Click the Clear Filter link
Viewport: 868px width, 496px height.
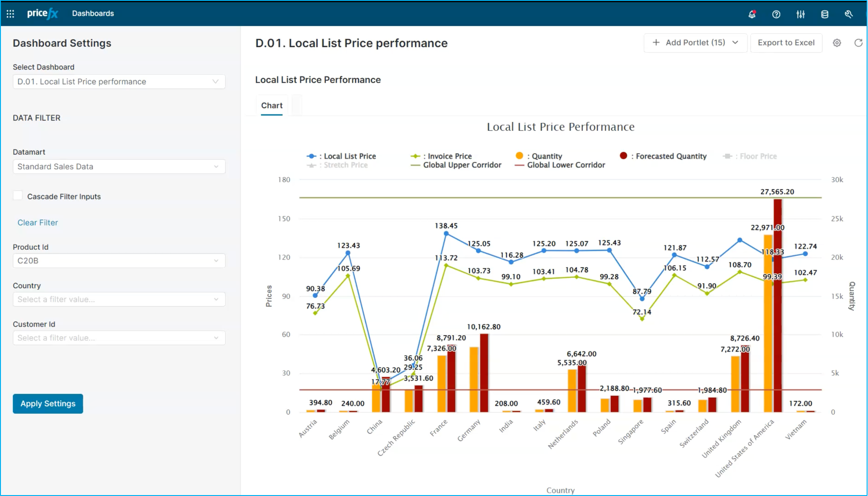coord(38,222)
